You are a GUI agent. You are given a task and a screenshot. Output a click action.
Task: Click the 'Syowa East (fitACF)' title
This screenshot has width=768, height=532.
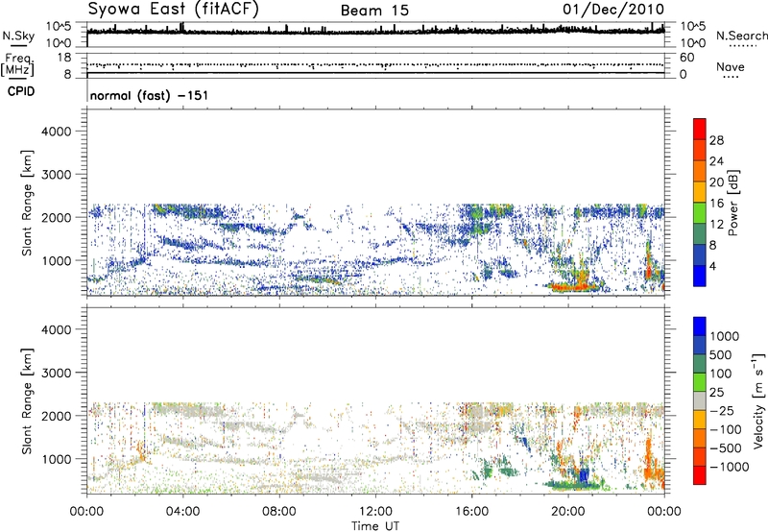174,10
